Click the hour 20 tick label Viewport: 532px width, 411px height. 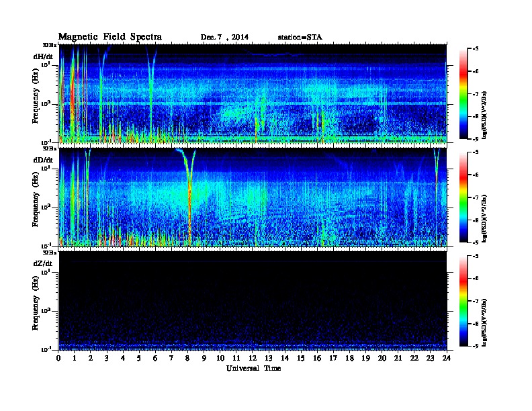[x=382, y=358]
